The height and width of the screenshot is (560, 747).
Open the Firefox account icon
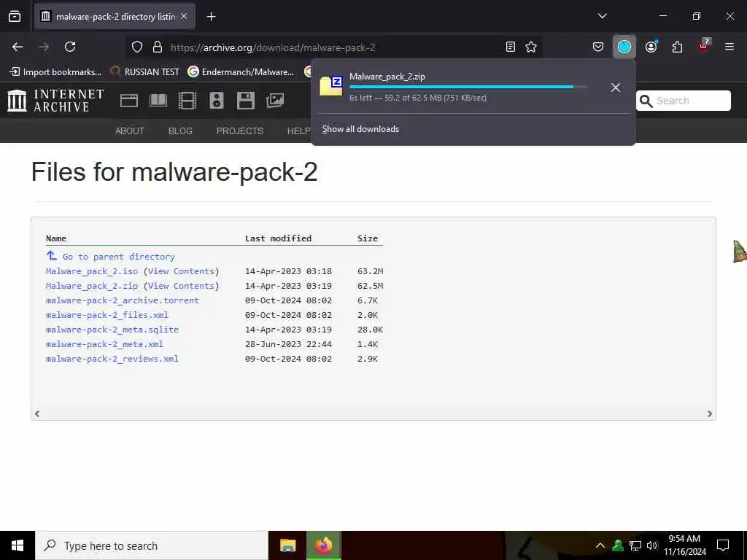pyautogui.click(x=651, y=47)
